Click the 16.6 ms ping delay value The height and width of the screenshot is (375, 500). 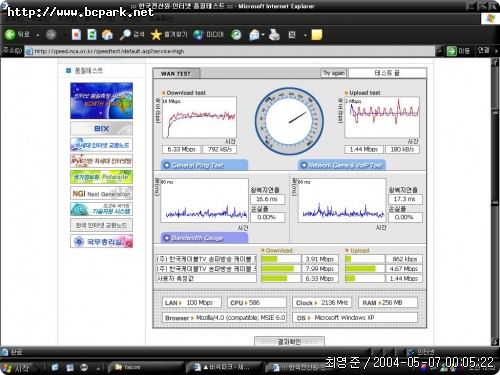click(x=267, y=199)
